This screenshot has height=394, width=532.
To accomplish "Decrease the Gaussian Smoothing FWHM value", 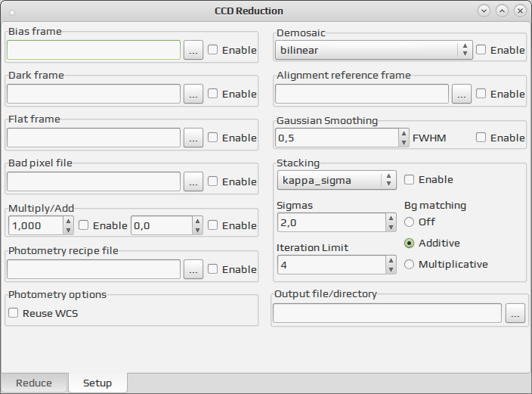I will (x=404, y=142).
